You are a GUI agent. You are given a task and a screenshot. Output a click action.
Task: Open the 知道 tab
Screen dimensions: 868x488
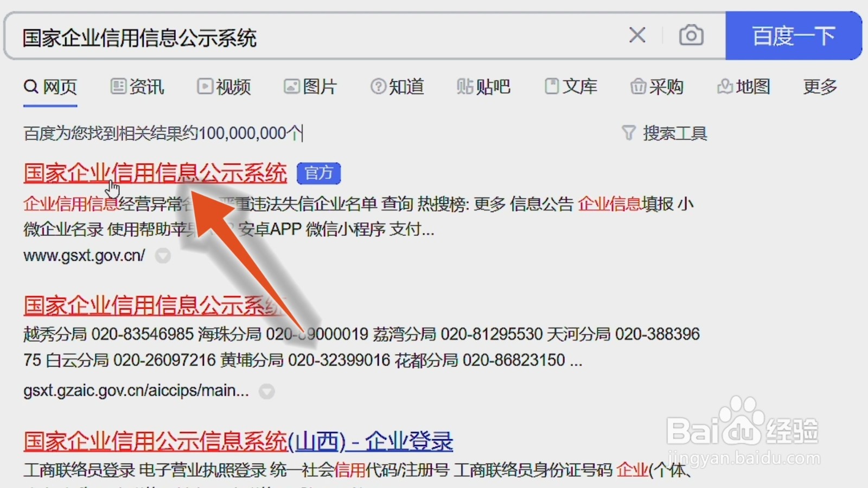point(397,87)
